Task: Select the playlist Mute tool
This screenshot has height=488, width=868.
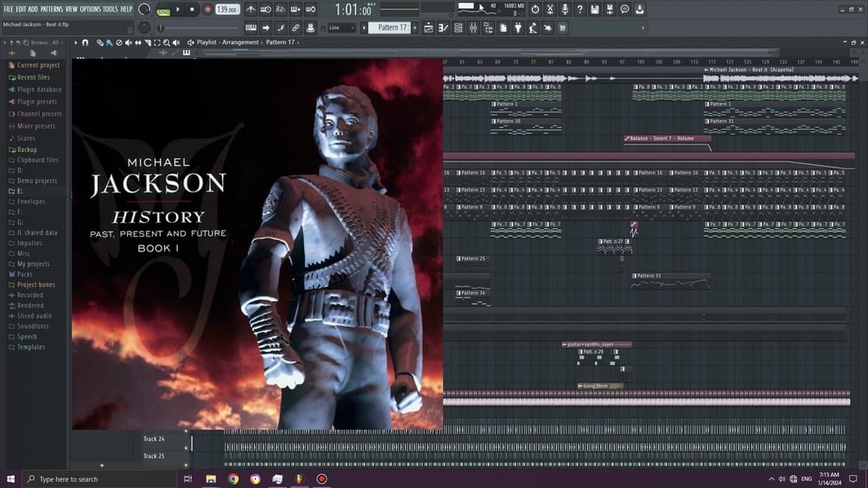Action: (129, 42)
